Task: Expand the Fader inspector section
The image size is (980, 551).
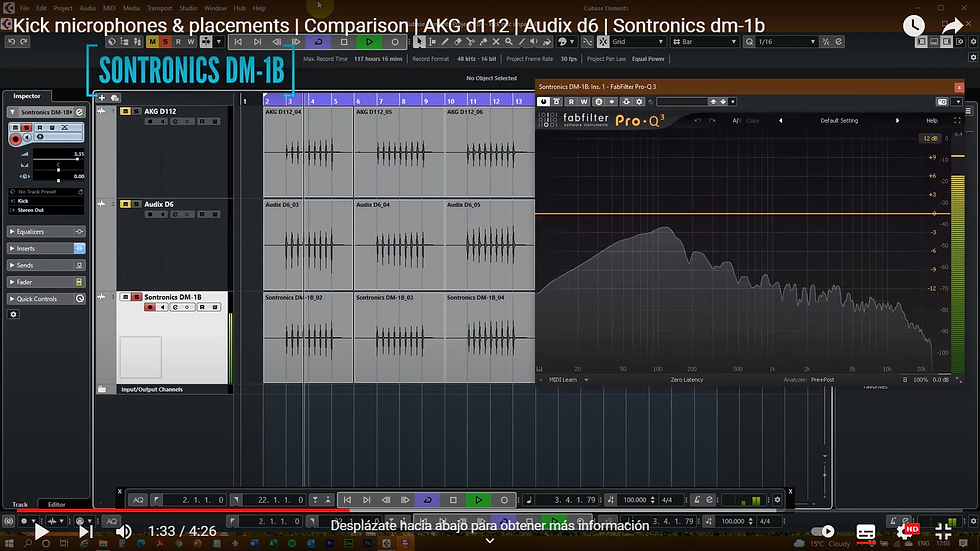Action: (46, 282)
